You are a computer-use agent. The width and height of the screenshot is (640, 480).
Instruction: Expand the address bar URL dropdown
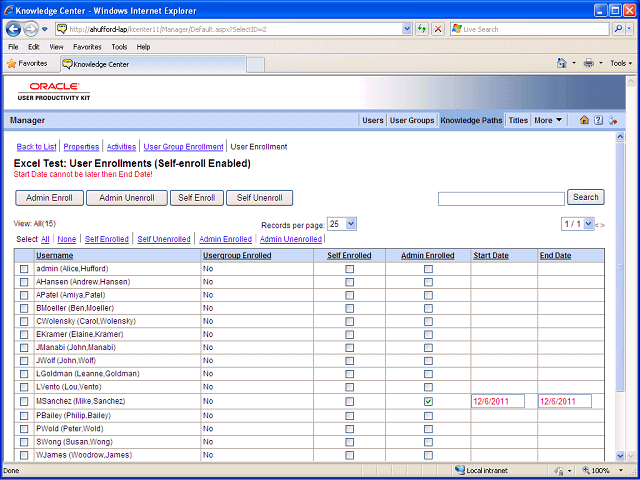pyautogui.click(x=407, y=29)
